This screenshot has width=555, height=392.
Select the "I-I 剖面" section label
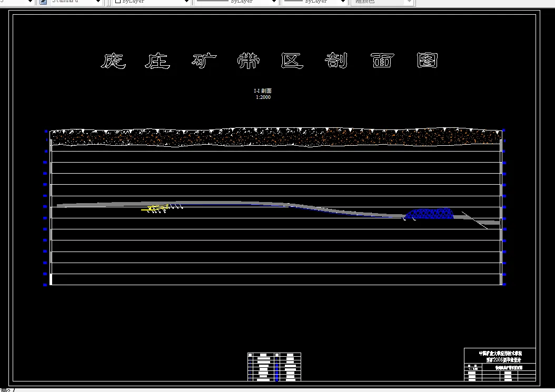pos(263,91)
